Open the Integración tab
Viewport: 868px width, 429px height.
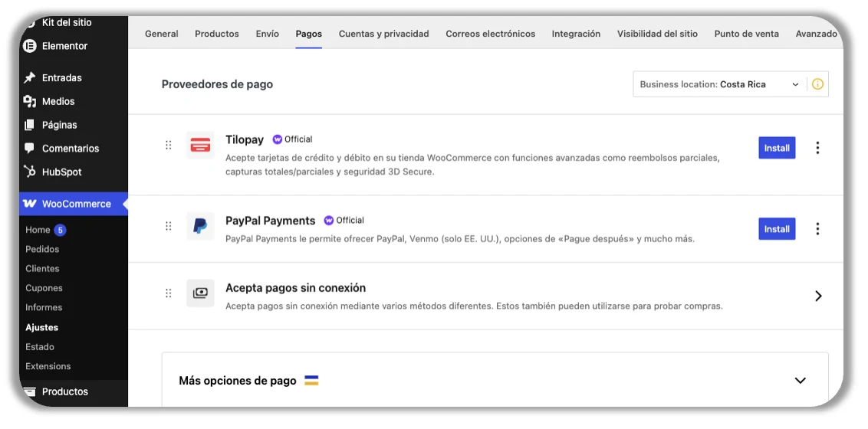point(577,34)
